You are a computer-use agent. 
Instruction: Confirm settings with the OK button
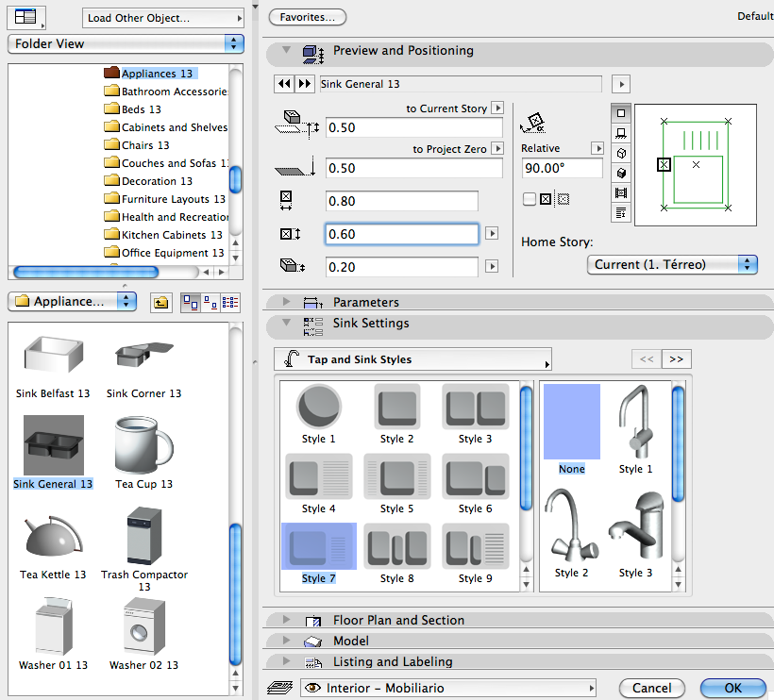pos(732,688)
